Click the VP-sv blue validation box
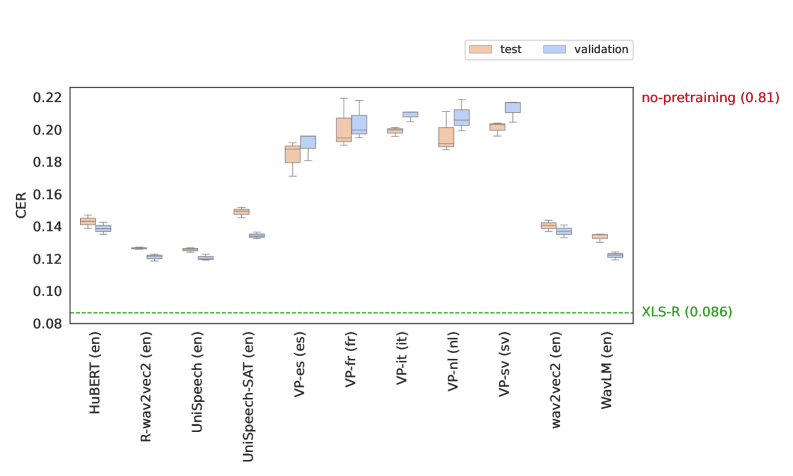Screen dimensions: 793x476 (x=513, y=107)
